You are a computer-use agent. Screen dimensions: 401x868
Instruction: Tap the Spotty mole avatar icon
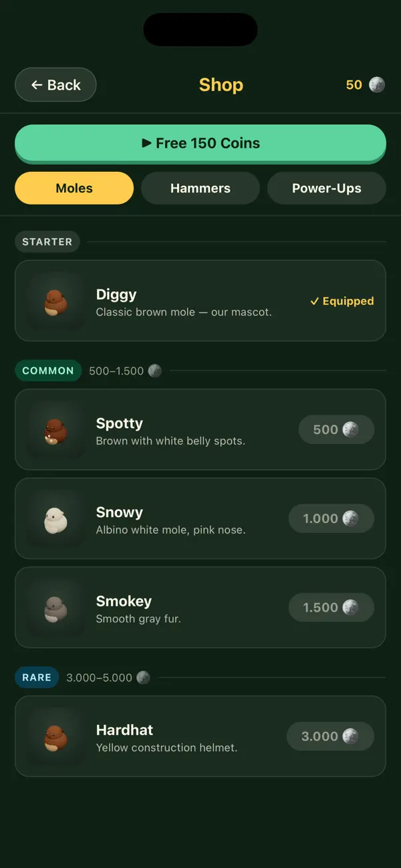click(56, 430)
